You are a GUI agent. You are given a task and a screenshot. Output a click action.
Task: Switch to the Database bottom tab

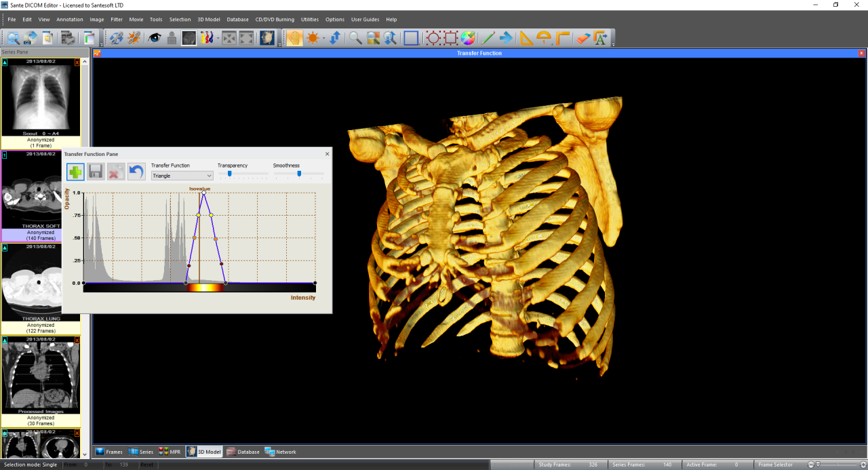(x=243, y=452)
